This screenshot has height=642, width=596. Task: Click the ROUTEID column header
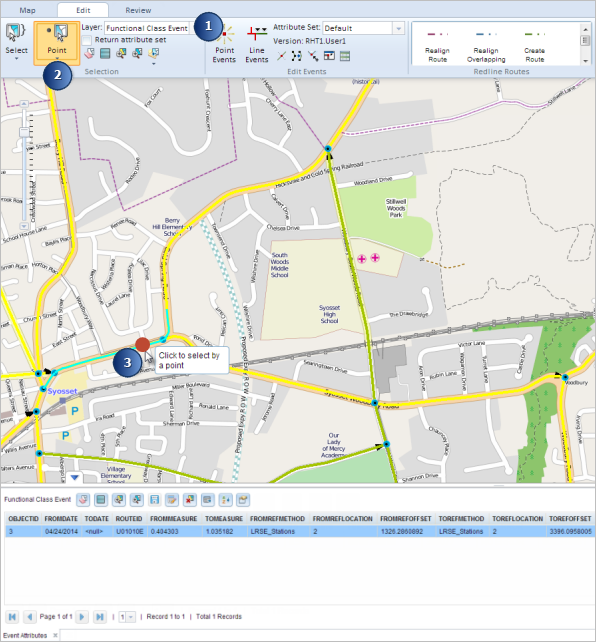pyautogui.click(x=129, y=519)
